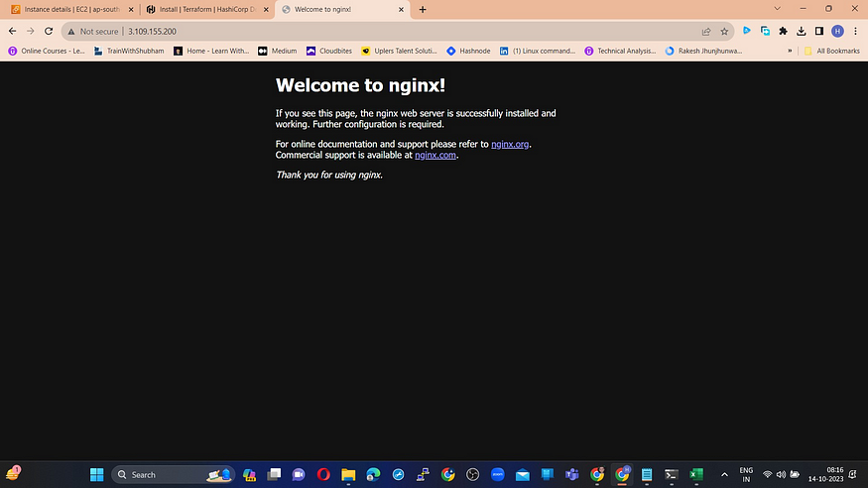This screenshot has width=868, height=488.
Task: Click the taskbar Search box
Action: (174, 475)
